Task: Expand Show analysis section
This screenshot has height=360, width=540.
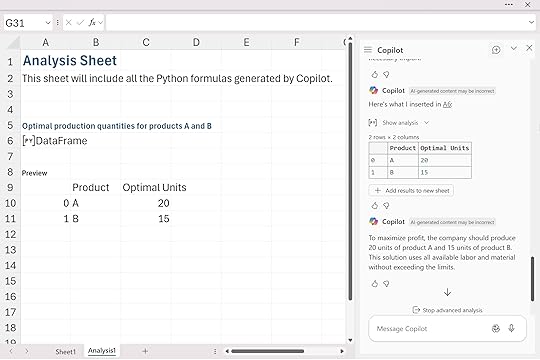Action: pyautogui.click(x=399, y=123)
